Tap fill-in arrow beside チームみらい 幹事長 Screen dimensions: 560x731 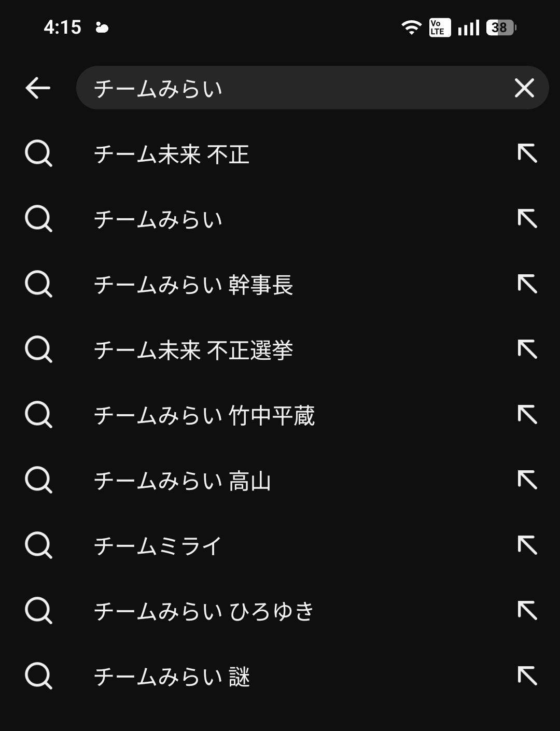(527, 284)
